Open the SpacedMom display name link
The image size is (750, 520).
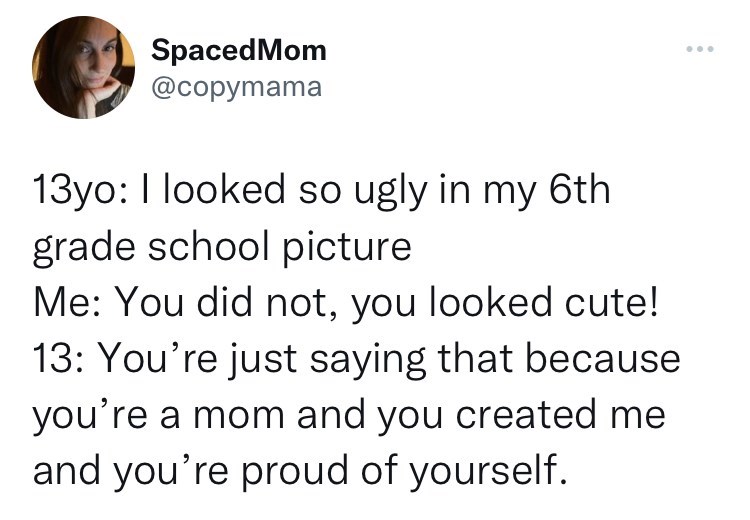tap(239, 49)
